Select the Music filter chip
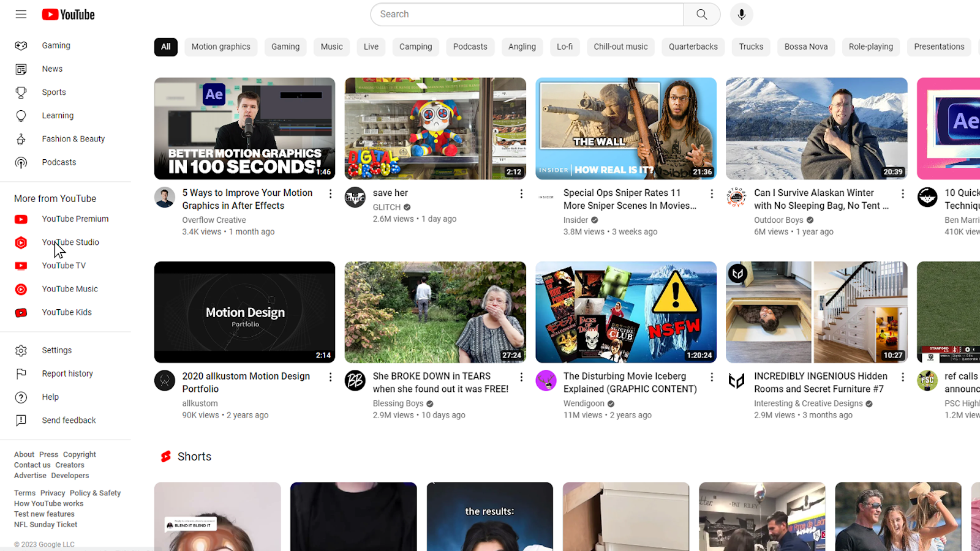Screen dimensions: 980x551 (331, 47)
